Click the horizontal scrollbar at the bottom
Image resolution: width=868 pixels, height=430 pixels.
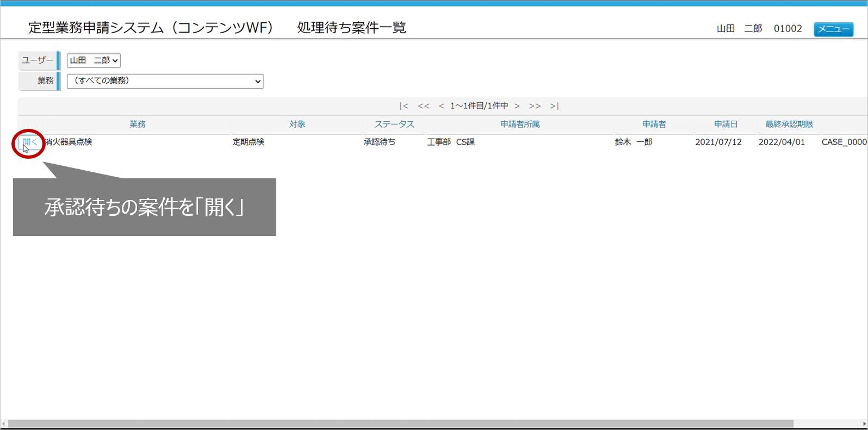[x=400, y=423]
